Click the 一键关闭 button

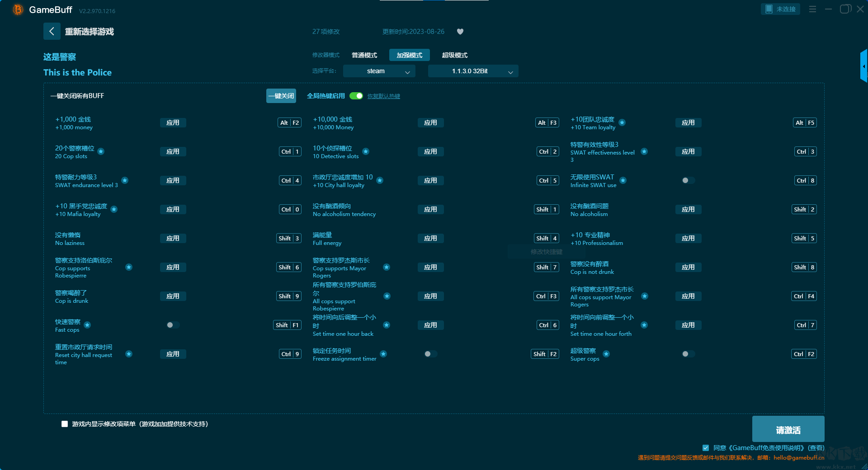click(281, 96)
